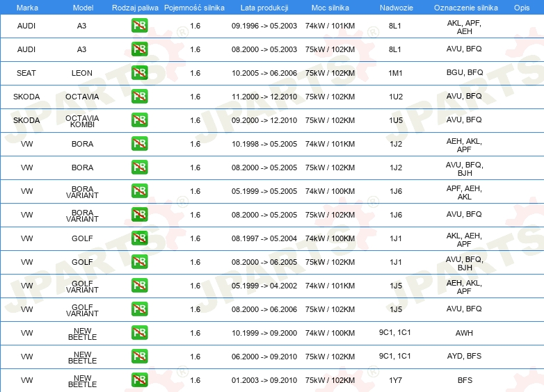Image resolution: width=544 pixels, height=392 pixels.
Task: Click date range 08.1997 -> 05.2004
Action: pyautogui.click(x=264, y=238)
